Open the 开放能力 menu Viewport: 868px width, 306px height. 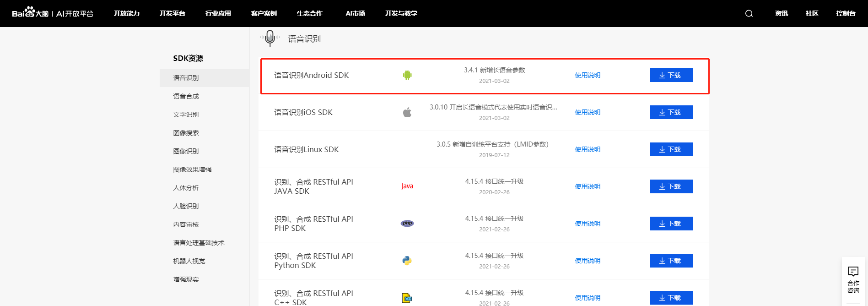pos(127,13)
